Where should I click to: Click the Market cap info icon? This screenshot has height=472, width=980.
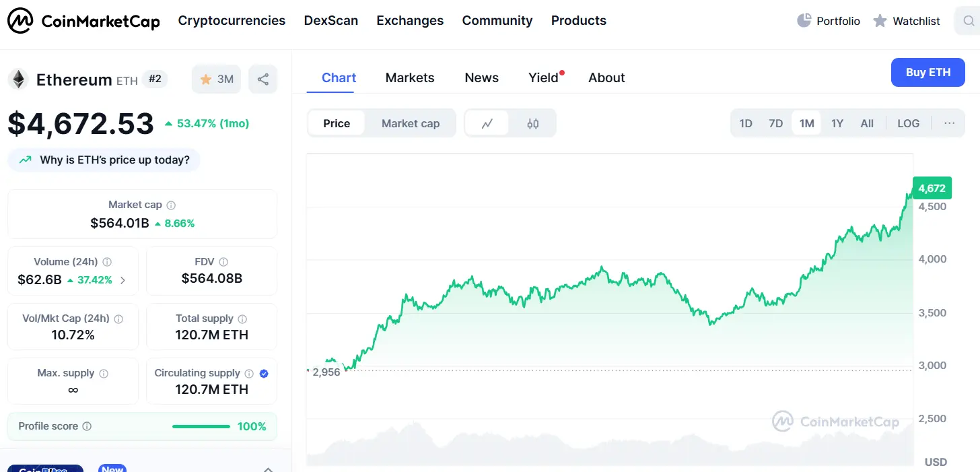coord(171,205)
